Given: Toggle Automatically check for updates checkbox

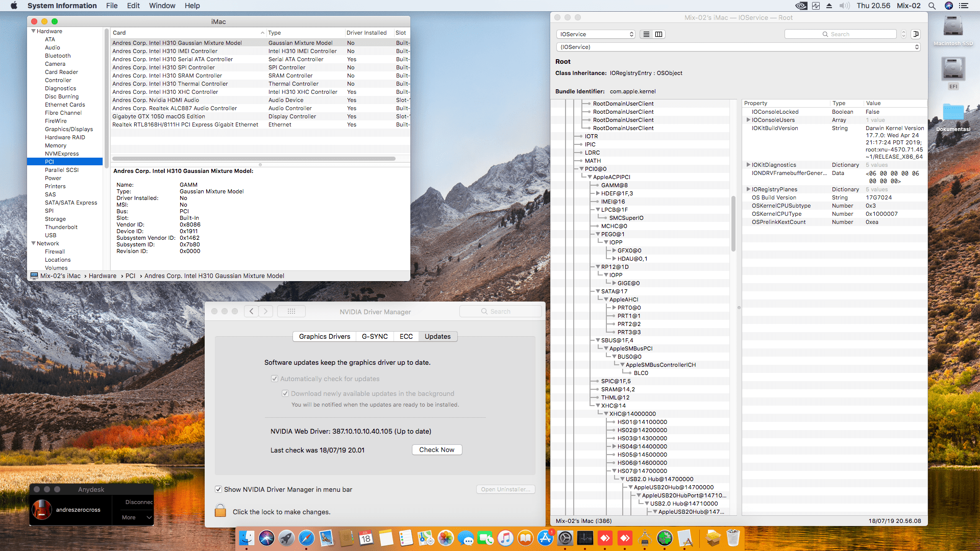Looking at the screenshot, I should point(275,379).
